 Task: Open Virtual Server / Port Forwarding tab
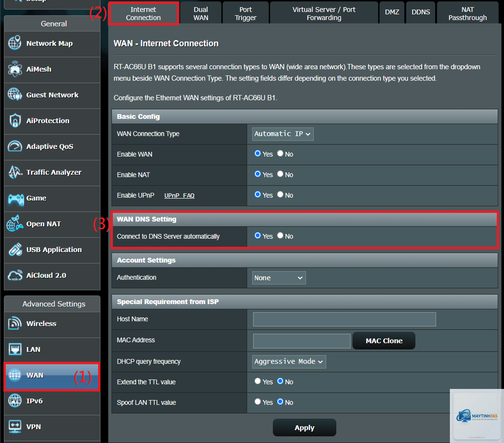pos(324,13)
